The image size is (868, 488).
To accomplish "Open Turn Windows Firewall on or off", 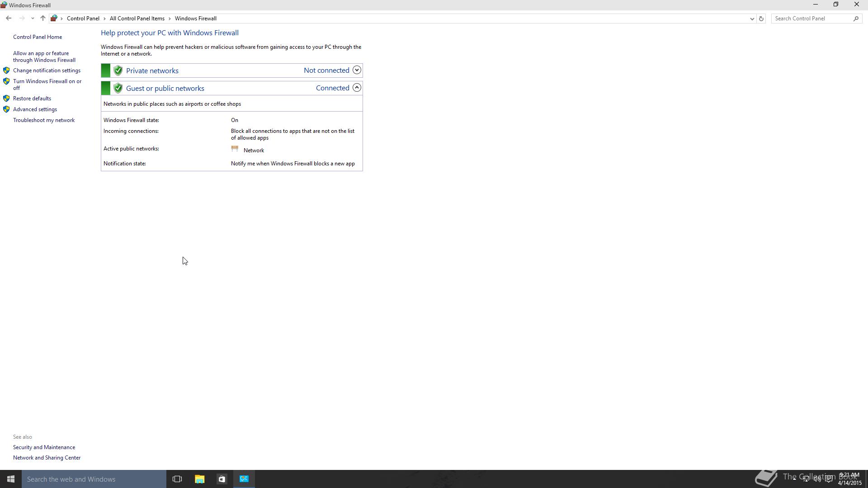I will point(47,85).
